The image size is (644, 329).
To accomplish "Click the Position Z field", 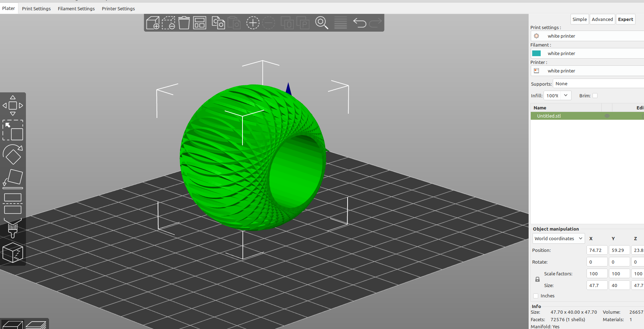I will (638, 250).
